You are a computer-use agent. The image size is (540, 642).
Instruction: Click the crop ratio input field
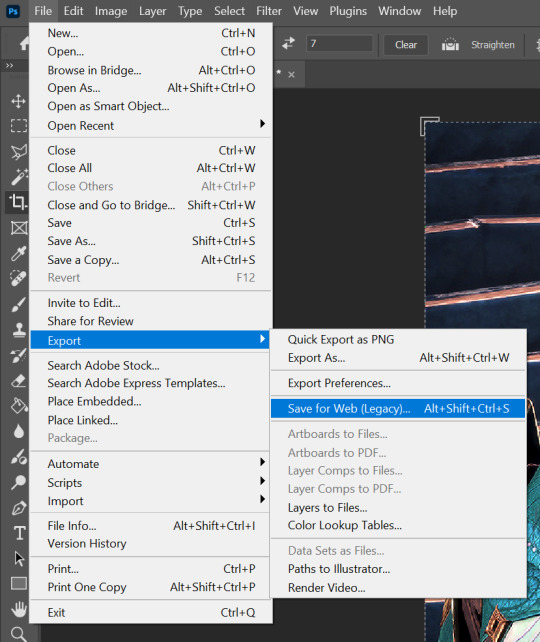click(339, 43)
